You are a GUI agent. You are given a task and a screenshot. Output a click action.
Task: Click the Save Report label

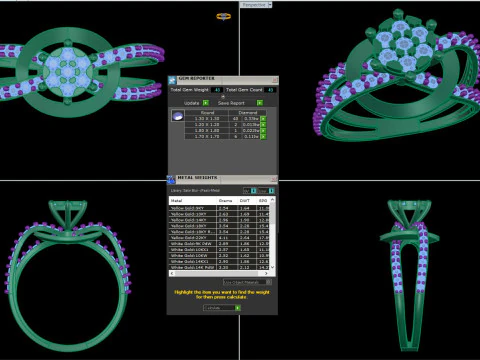coord(231,103)
